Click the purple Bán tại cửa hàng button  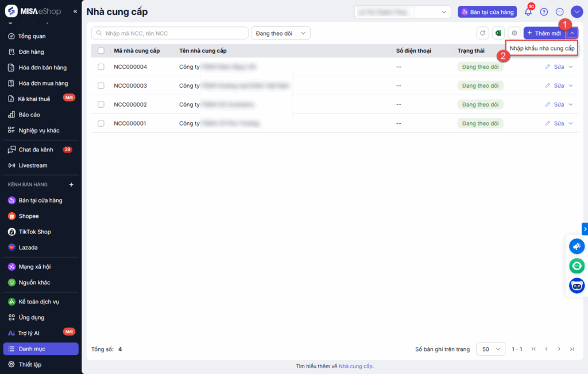click(487, 12)
